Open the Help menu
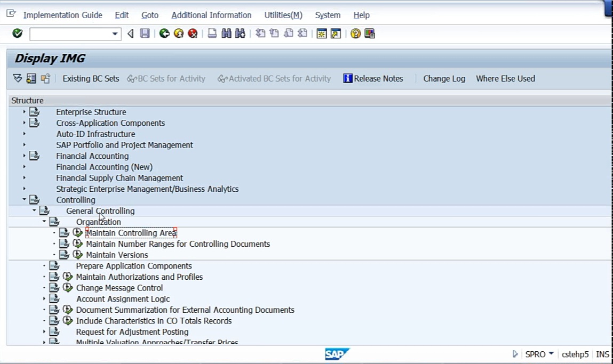 click(x=361, y=15)
